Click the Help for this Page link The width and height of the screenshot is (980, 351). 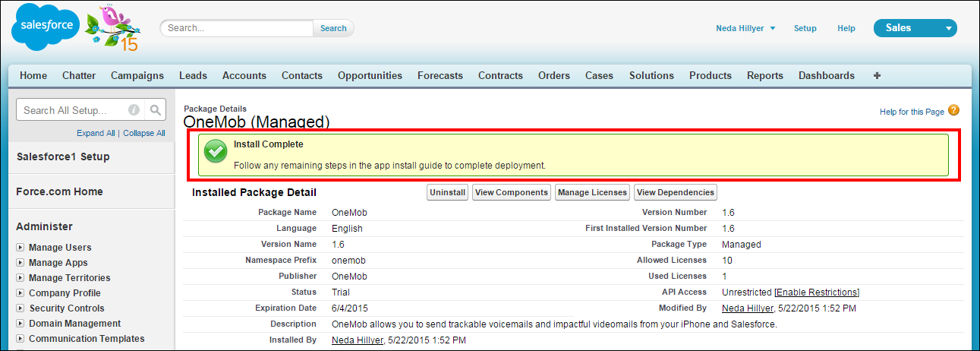(912, 112)
